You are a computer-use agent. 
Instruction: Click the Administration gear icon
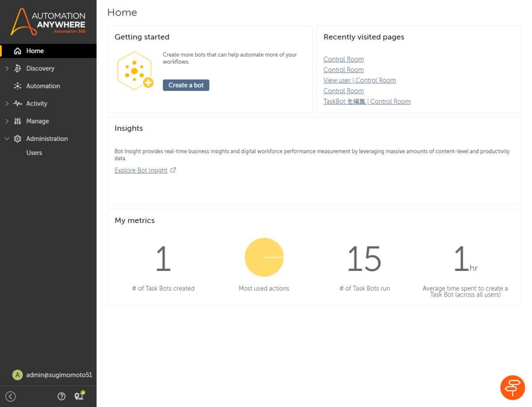click(18, 139)
